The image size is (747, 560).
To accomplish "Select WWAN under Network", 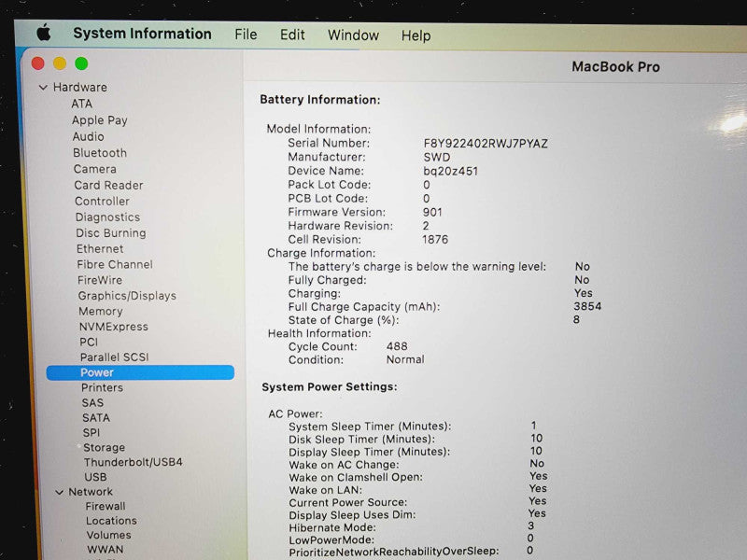I will 105,549.
